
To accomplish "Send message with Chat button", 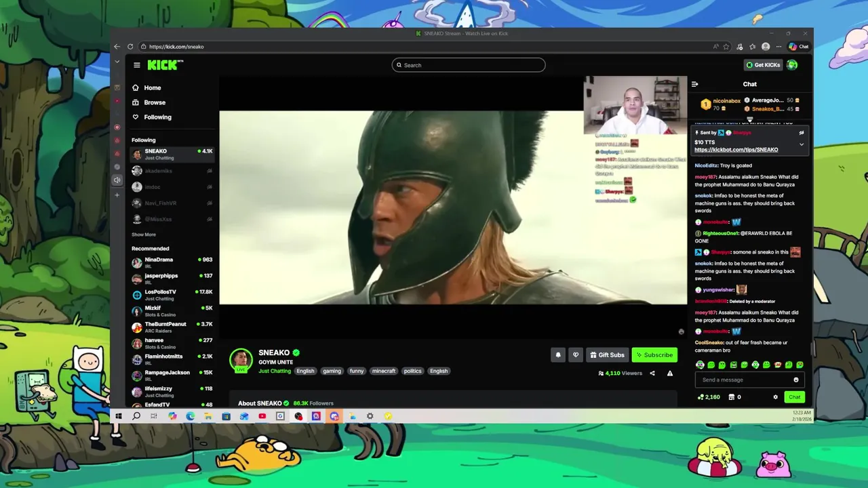I will pos(794,397).
